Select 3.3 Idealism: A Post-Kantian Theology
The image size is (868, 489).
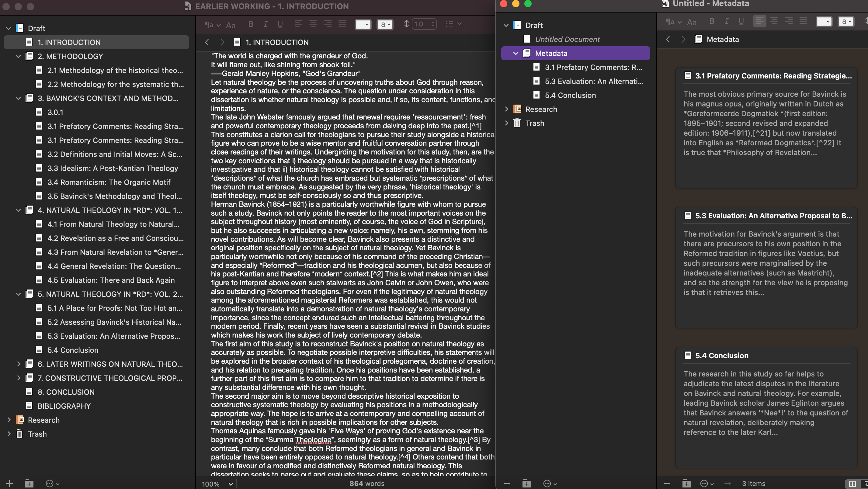96,168
